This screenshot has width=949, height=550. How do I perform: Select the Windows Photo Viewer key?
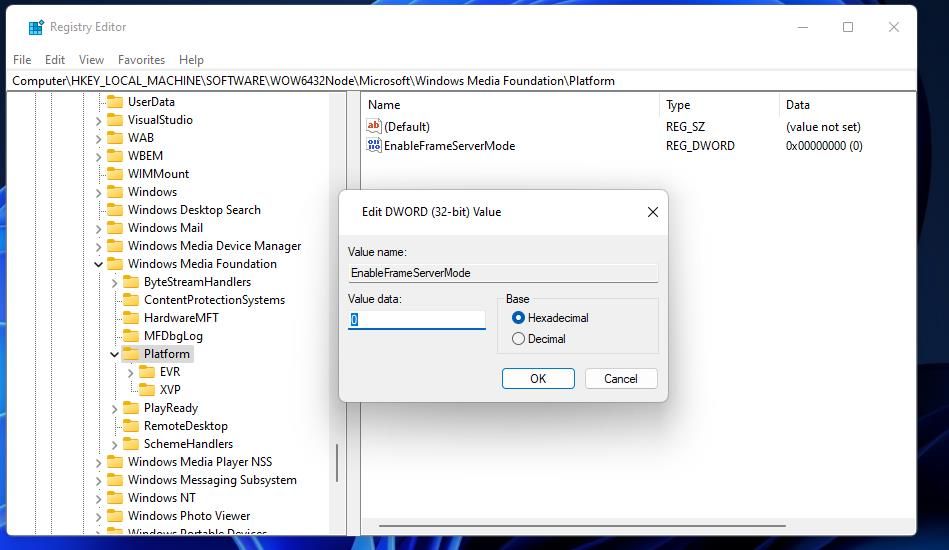tap(189, 516)
